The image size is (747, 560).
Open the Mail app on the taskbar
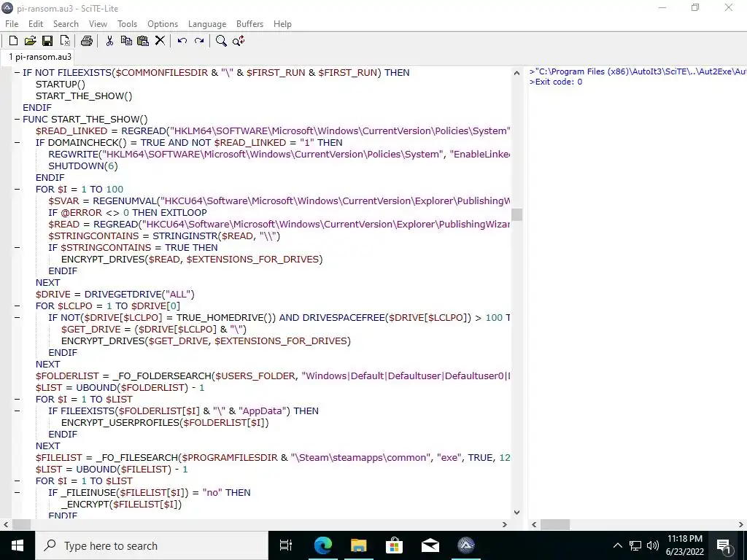click(x=430, y=545)
